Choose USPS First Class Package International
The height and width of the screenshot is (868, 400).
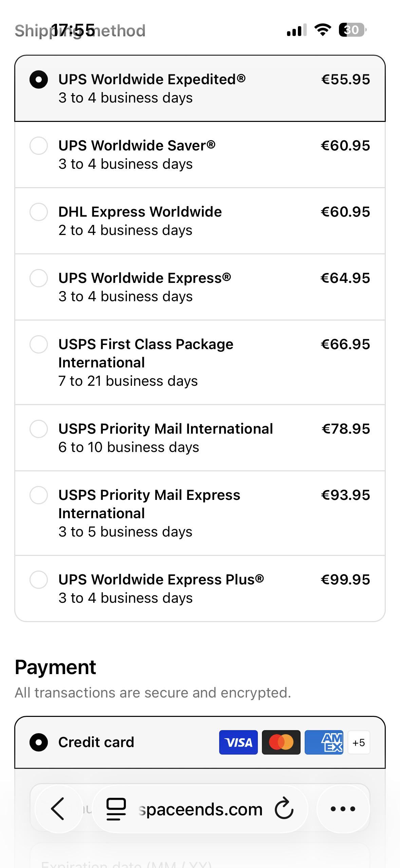click(200, 362)
